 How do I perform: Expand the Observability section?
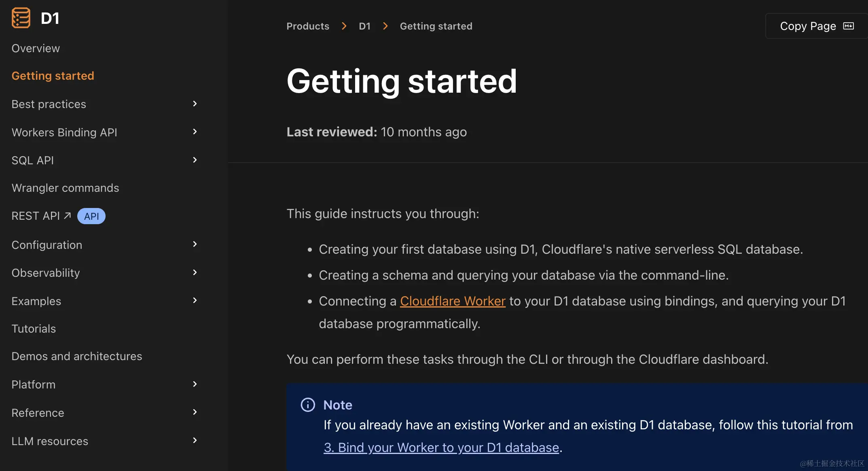pos(195,272)
